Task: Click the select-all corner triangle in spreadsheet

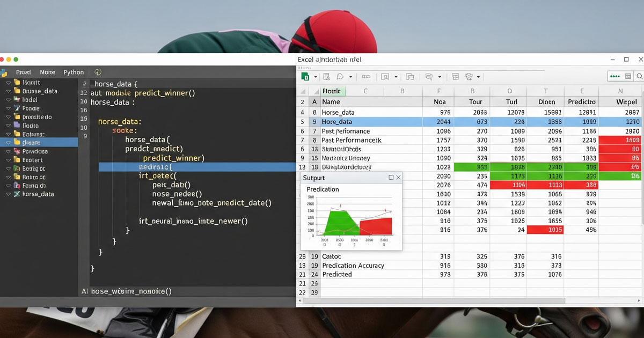Action: (303, 91)
